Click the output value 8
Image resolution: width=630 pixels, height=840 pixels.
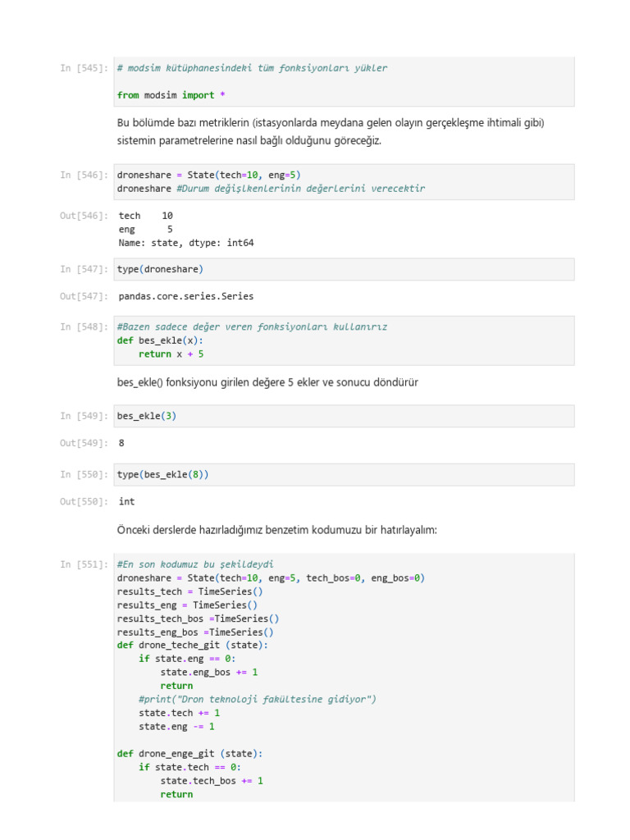[121, 443]
